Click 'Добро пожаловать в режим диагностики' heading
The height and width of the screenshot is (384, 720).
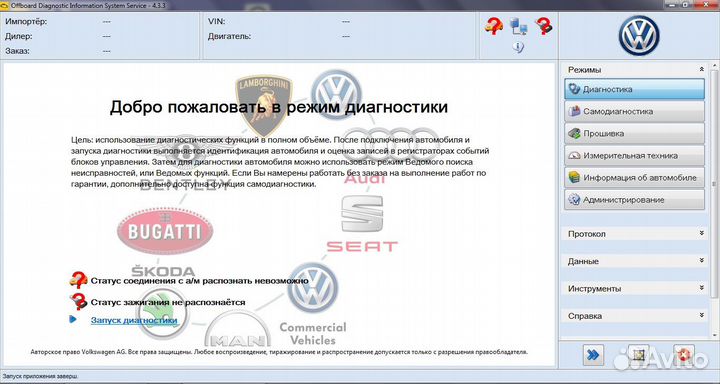[279, 107]
